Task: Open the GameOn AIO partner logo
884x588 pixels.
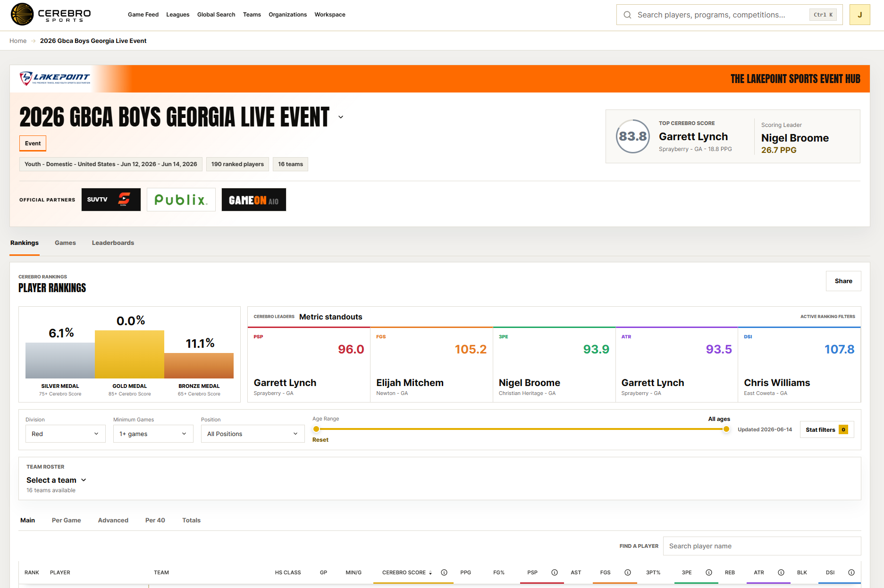Action: (x=254, y=200)
